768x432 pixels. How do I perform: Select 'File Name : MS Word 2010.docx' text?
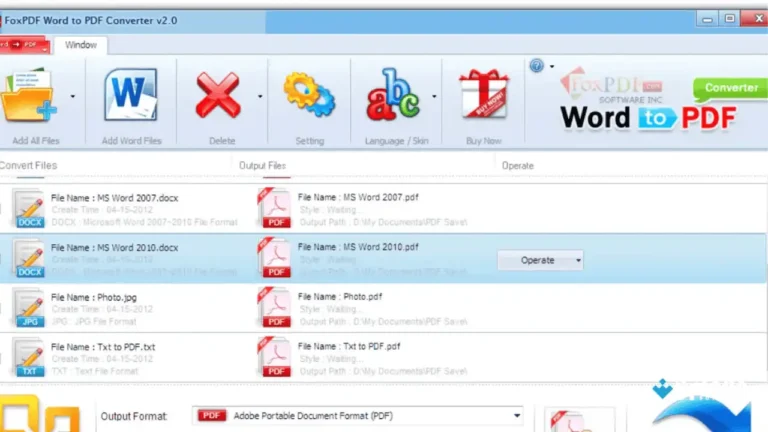coord(115,248)
